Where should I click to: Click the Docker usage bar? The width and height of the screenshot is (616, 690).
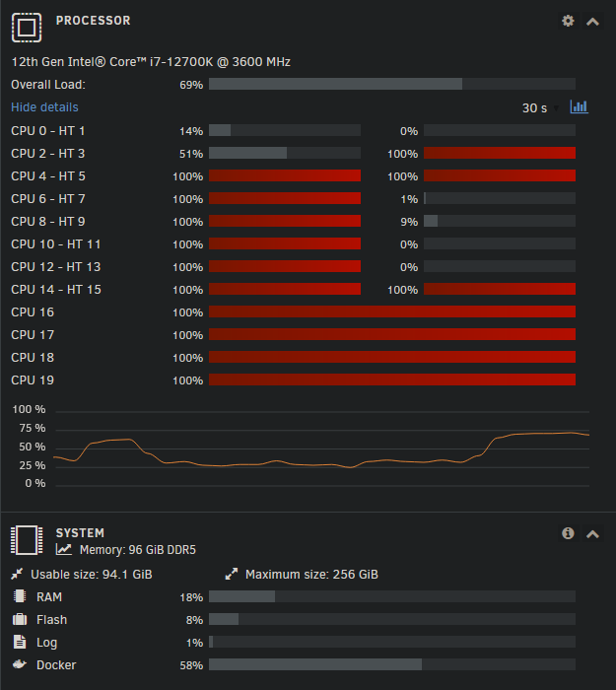coord(392,664)
